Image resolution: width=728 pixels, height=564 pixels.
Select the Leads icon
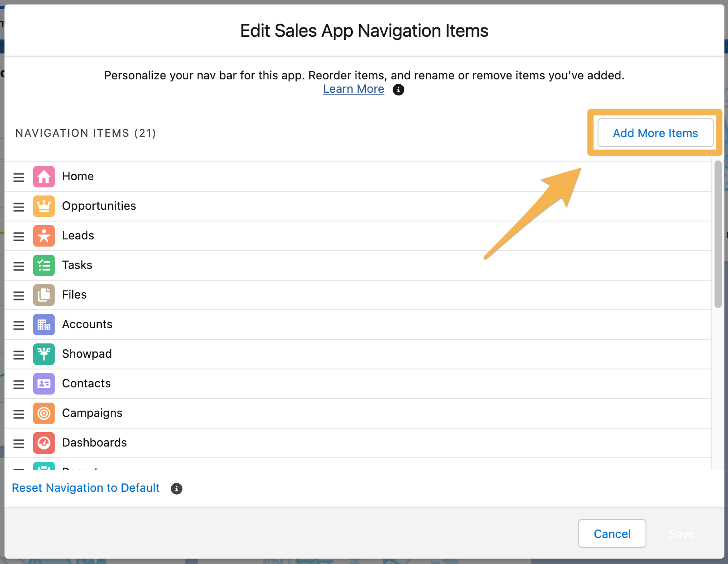click(x=43, y=235)
